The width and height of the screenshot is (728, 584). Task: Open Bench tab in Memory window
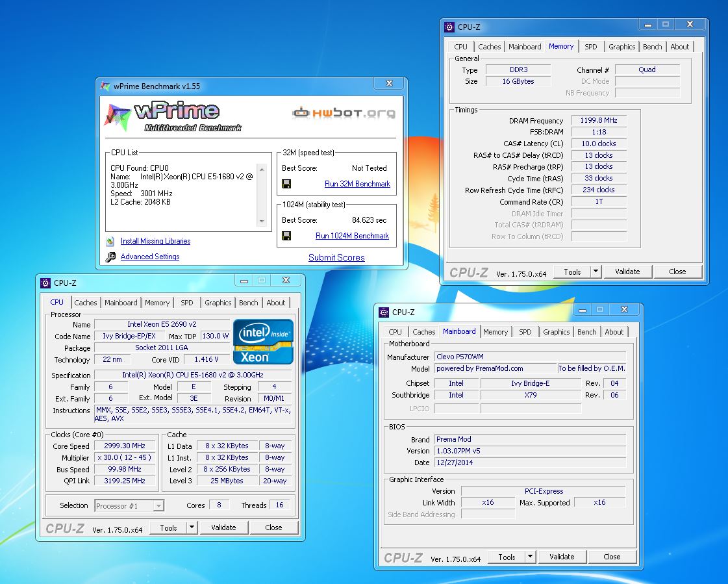652,47
